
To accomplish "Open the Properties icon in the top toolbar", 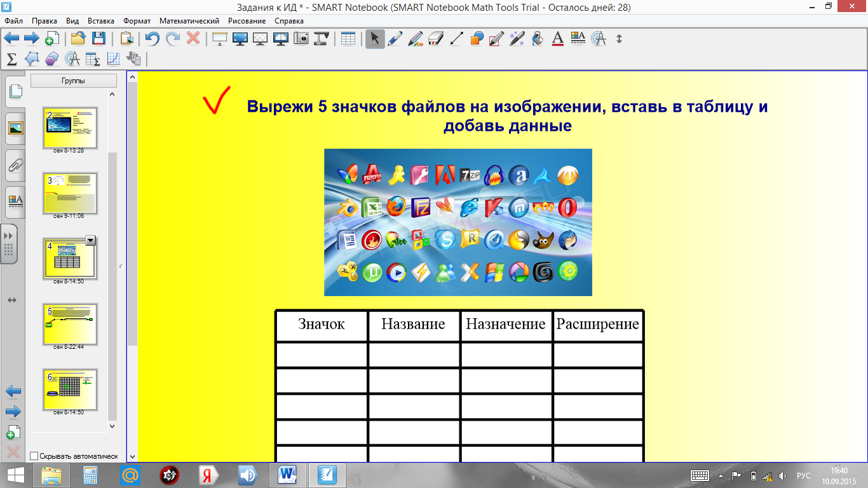I will [578, 38].
